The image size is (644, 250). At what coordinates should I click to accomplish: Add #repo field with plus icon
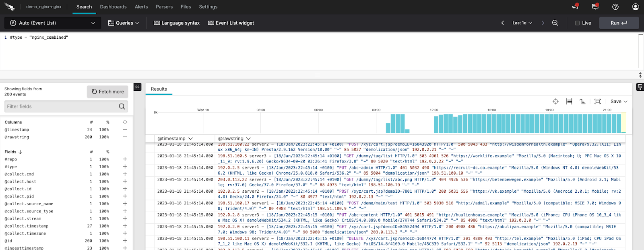pos(125,159)
